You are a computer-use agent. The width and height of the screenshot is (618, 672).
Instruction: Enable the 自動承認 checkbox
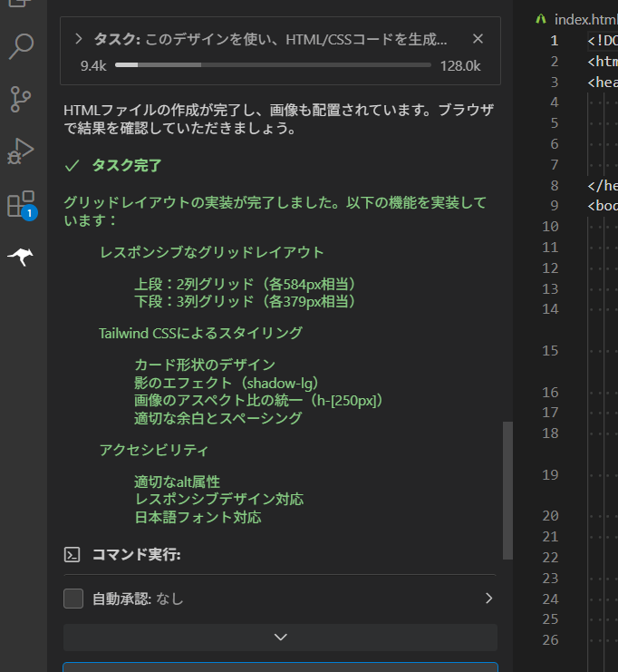click(73, 599)
